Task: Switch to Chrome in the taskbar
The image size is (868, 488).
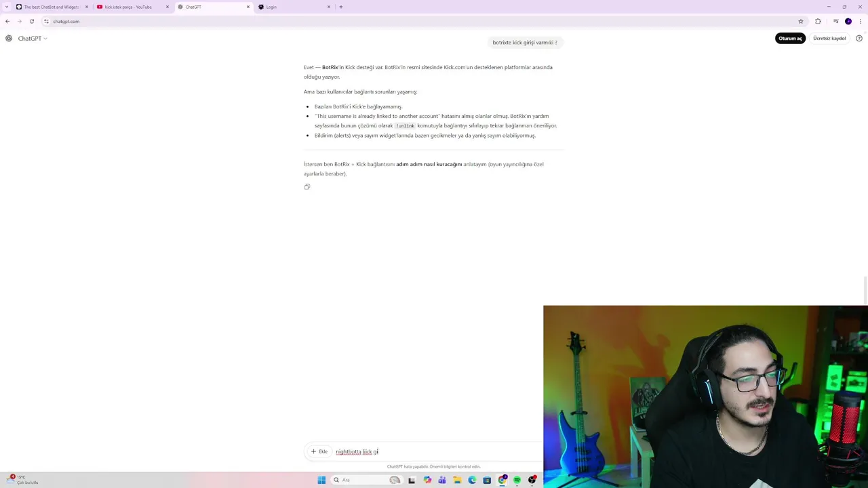Action: pos(502,480)
